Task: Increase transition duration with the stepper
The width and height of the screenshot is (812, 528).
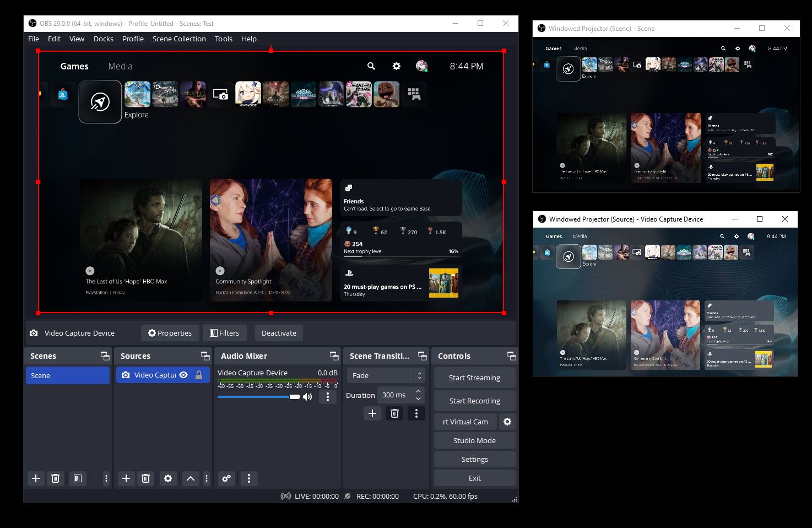Action: (418, 391)
